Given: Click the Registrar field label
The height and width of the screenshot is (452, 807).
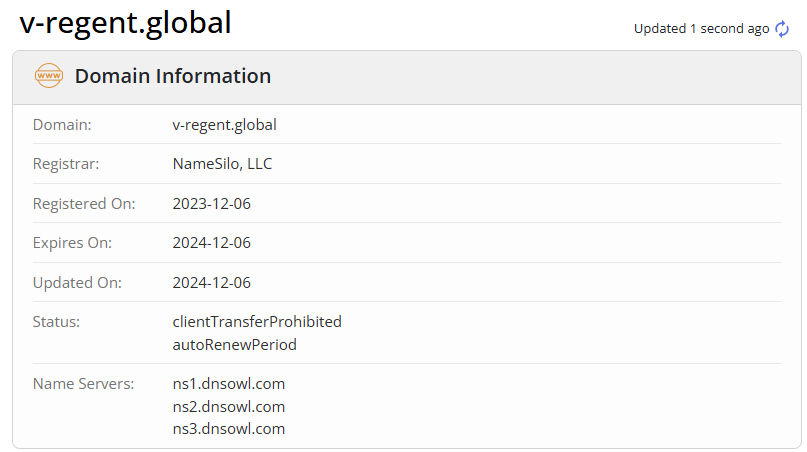Looking at the screenshot, I should click(66, 164).
